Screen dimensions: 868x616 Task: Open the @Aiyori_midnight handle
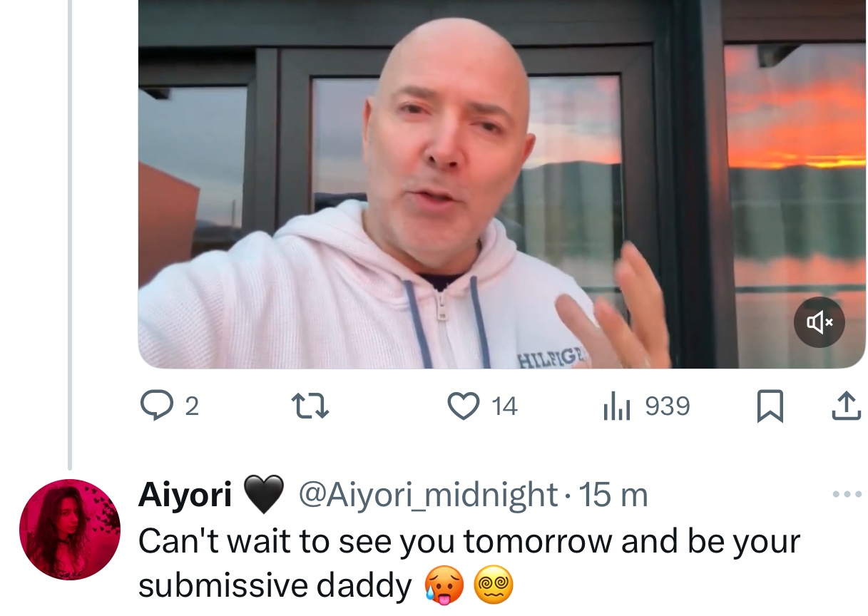428,495
